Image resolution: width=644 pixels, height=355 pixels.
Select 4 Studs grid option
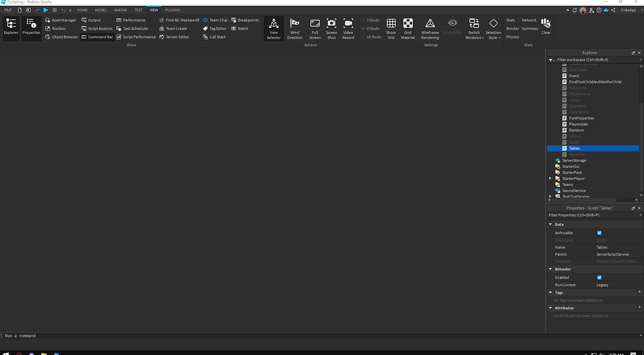tap(370, 28)
